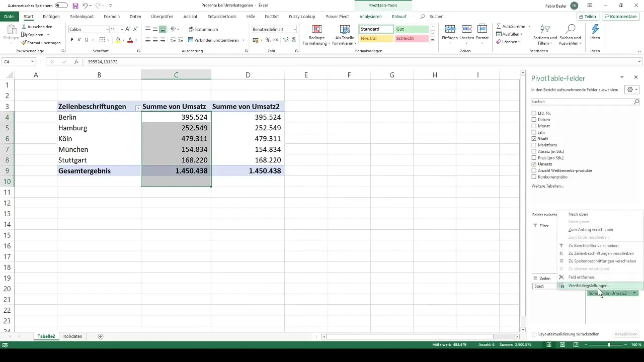Click the zoom slider handle
Screen dimensions: 644x362
608,345
